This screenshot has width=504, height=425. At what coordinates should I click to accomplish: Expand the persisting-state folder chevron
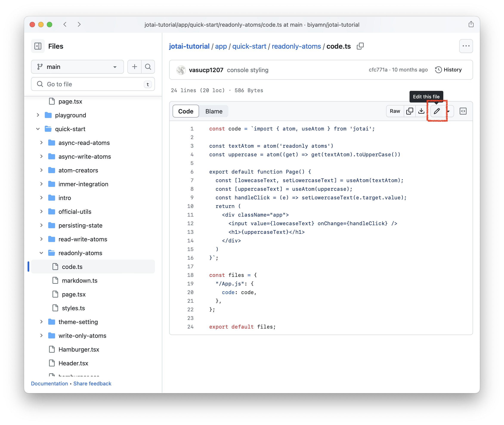[41, 225]
